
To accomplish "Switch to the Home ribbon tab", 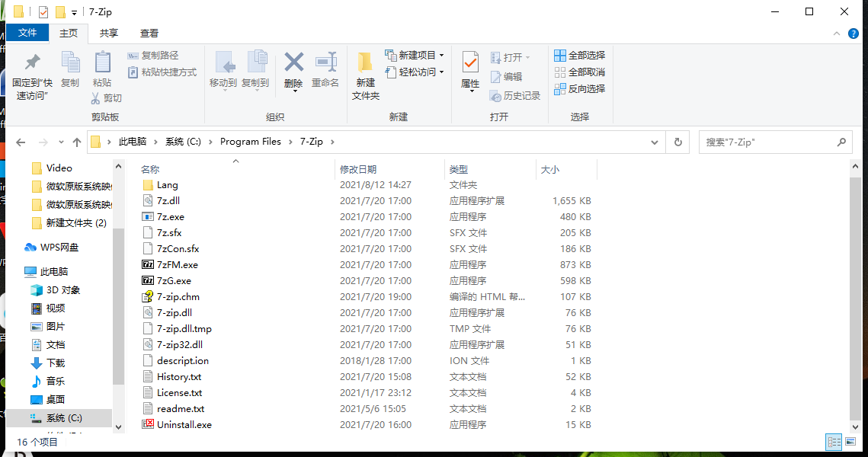I will (69, 34).
